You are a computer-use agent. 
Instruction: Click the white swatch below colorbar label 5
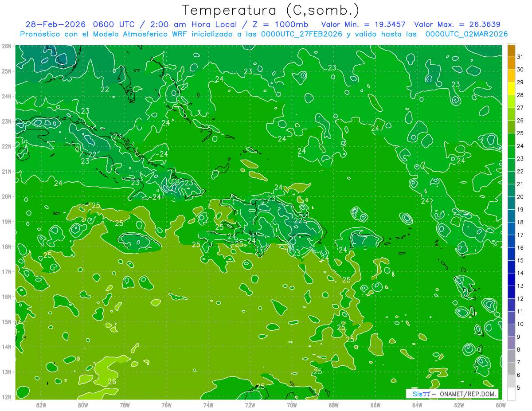[x=511, y=393]
